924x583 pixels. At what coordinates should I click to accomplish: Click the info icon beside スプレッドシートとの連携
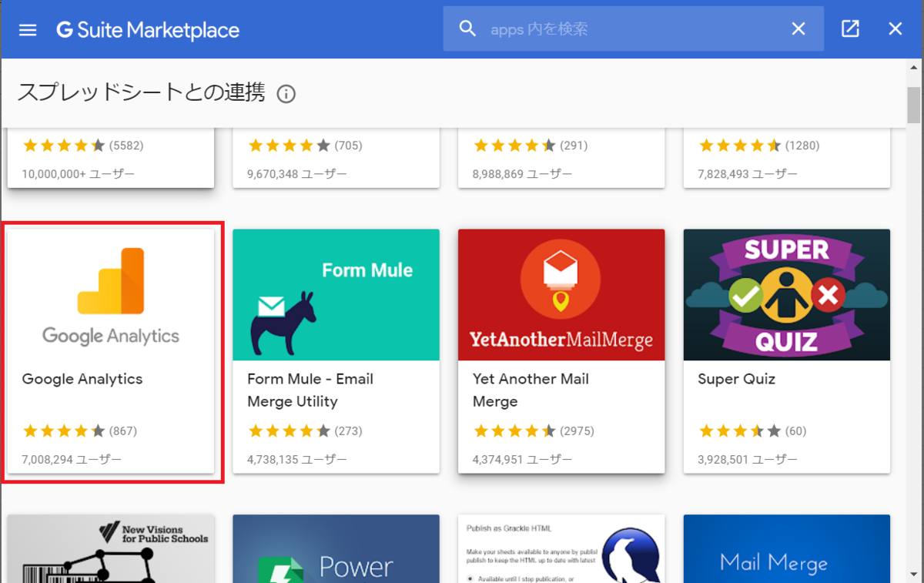(286, 94)
